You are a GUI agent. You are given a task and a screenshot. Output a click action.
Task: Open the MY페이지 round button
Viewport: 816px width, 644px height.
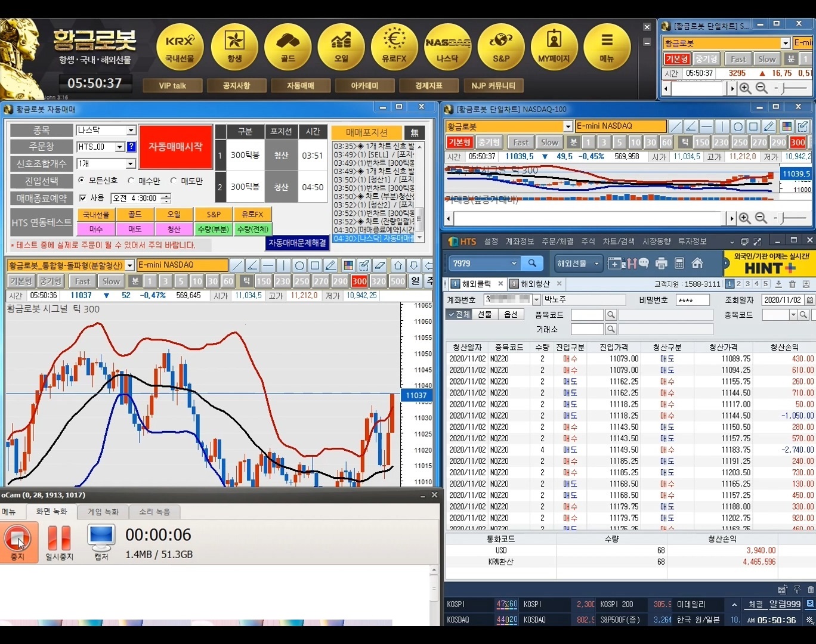(554, 47)
